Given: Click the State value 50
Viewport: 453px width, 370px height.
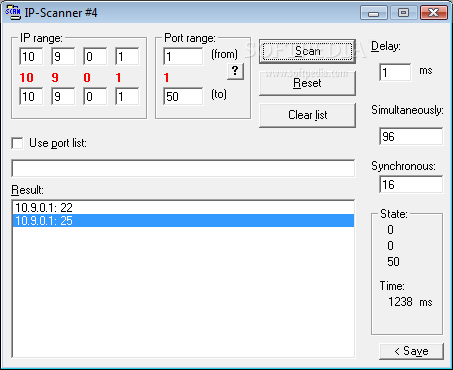Looking at the screenshot, I should tap(393, 262).
